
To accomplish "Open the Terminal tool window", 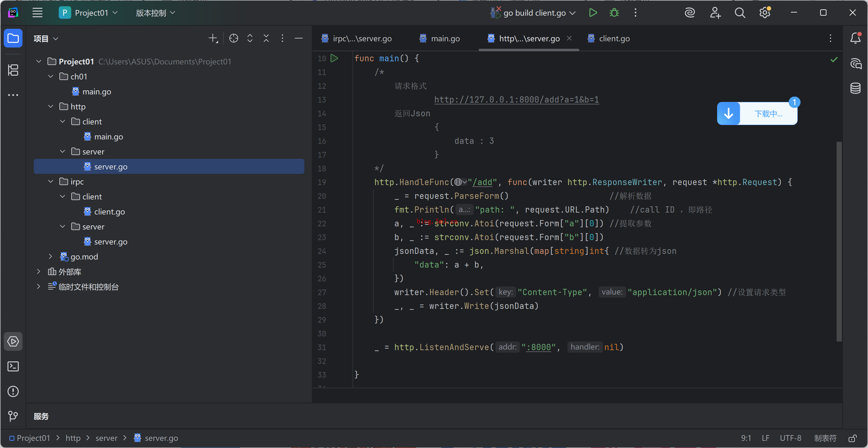I will click(13, 366).
